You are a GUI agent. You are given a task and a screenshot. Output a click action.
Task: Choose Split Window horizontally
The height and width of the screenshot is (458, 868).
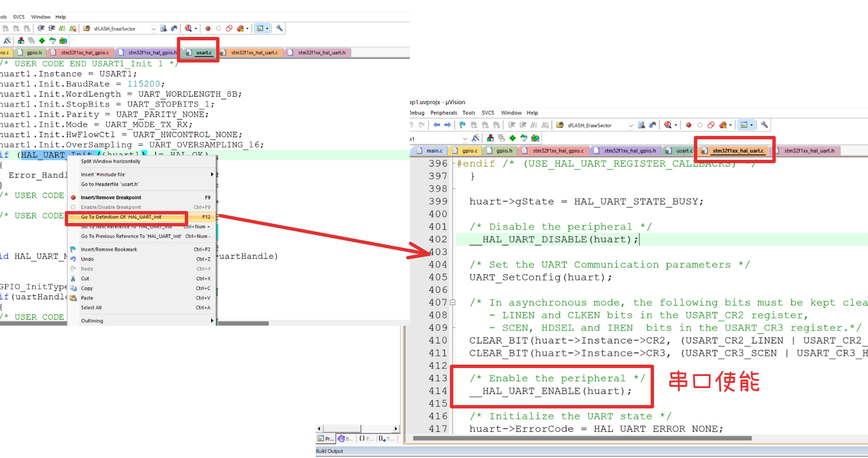click(x=141, y=162)
